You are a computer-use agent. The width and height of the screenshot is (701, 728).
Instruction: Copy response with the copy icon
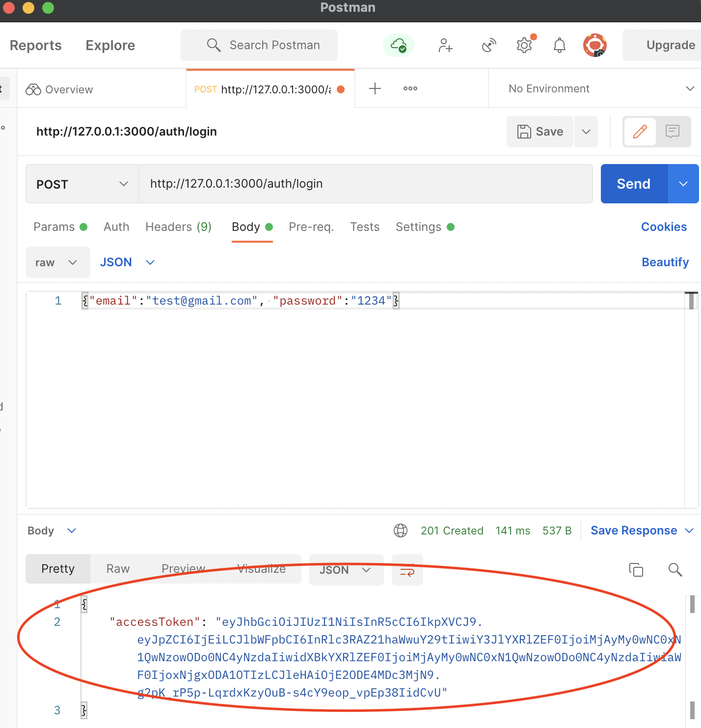636,570
